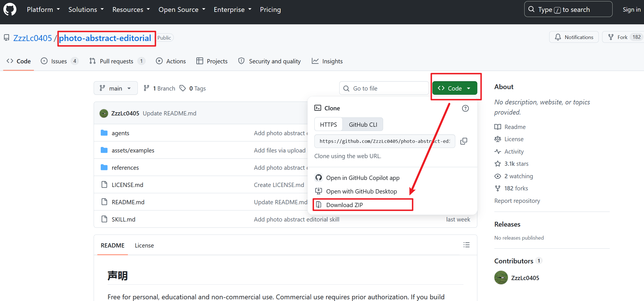Click the LICENSE.md file icon

(104, 185)
